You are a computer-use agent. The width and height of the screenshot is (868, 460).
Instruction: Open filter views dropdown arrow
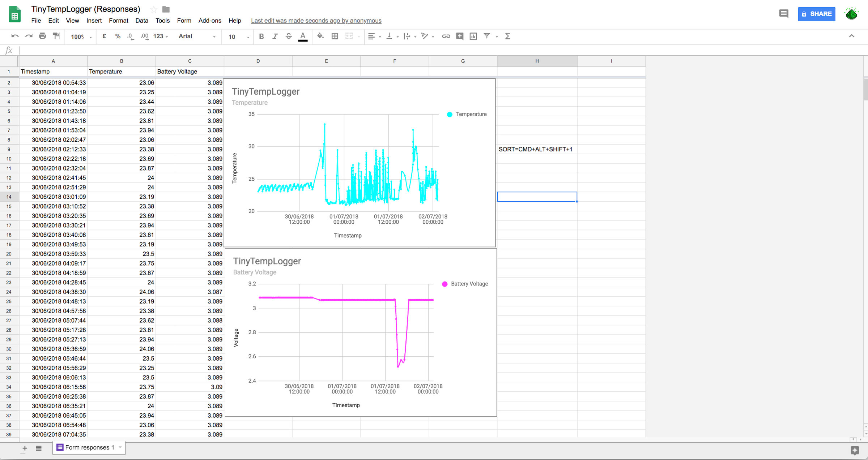[497, 36]
